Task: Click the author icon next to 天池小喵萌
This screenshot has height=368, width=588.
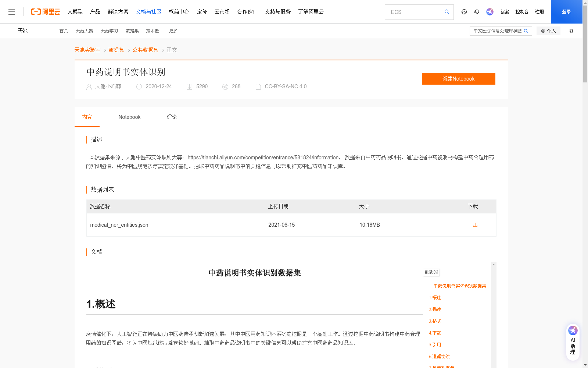Action: click(x=89, y=87)
